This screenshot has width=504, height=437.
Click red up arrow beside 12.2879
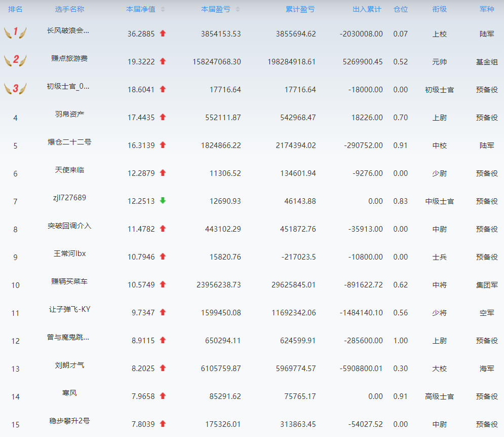coord(163,173)
